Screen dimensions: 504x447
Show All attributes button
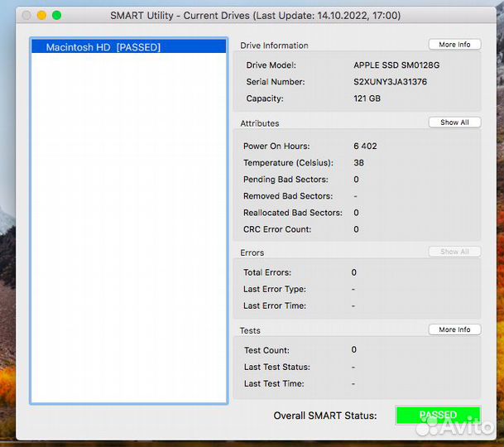click(454, 123)
